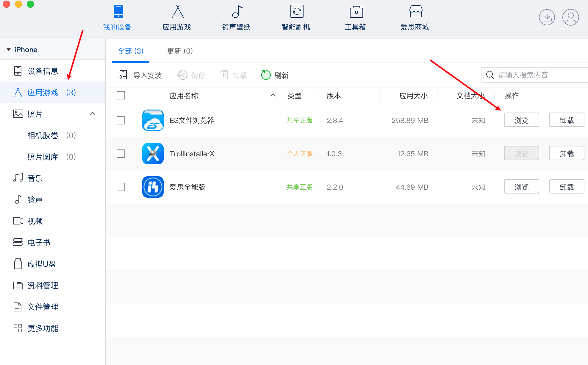Check the ES文件浏览器 row checkbox
This screenshot has height=365, width=588.
click(121, 120)
